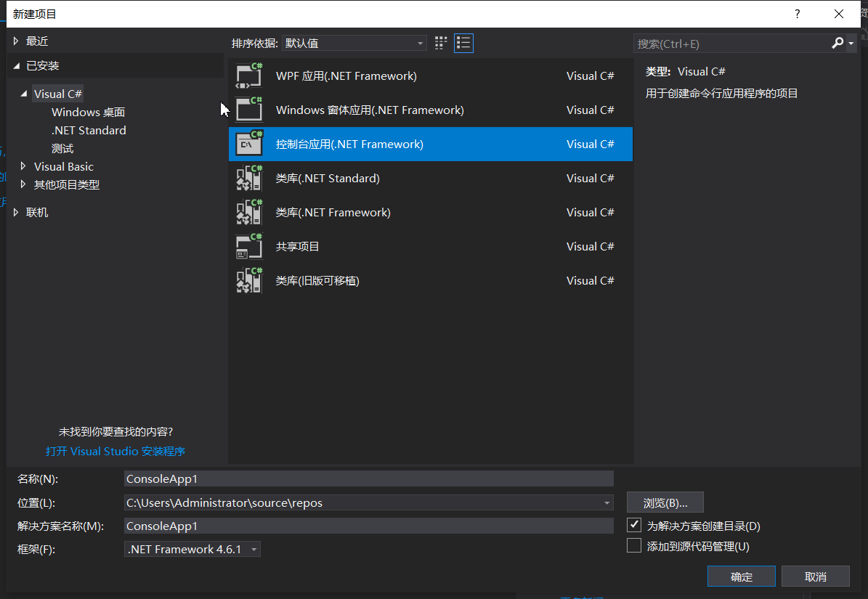Open the .NET Framework 4.6.1 framework dropdown
This screenshot has width=868, height=599.
pos(192,549)
